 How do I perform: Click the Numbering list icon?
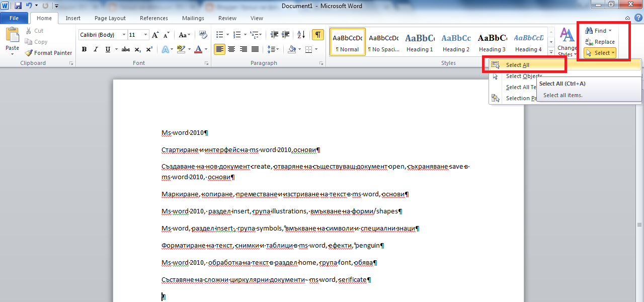pos(237,35)
